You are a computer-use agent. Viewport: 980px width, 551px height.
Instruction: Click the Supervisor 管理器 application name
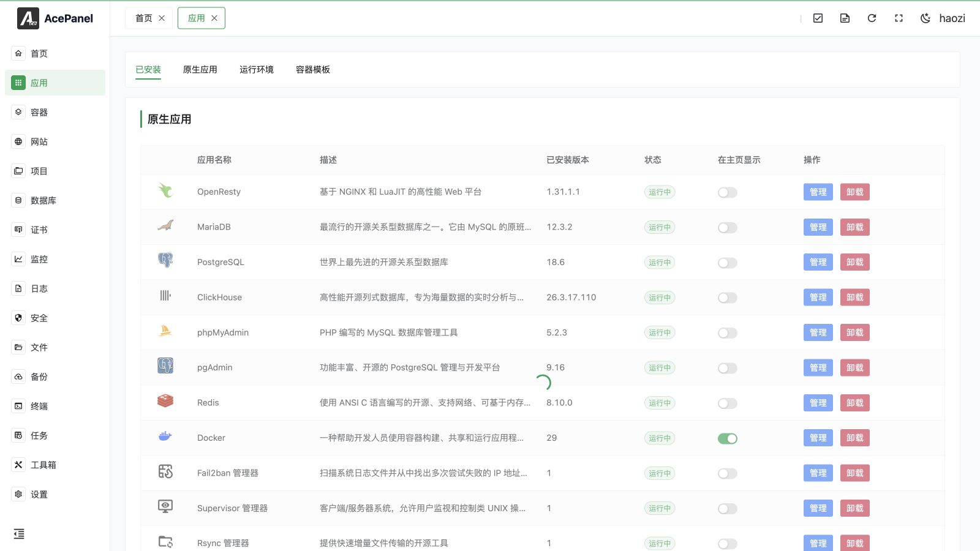click(233, 508)
